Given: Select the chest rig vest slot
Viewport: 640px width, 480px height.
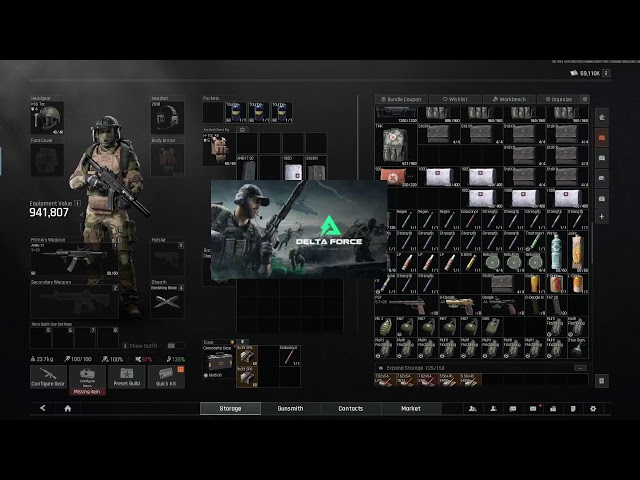Looking at the screenshot, I should point(219,149).
